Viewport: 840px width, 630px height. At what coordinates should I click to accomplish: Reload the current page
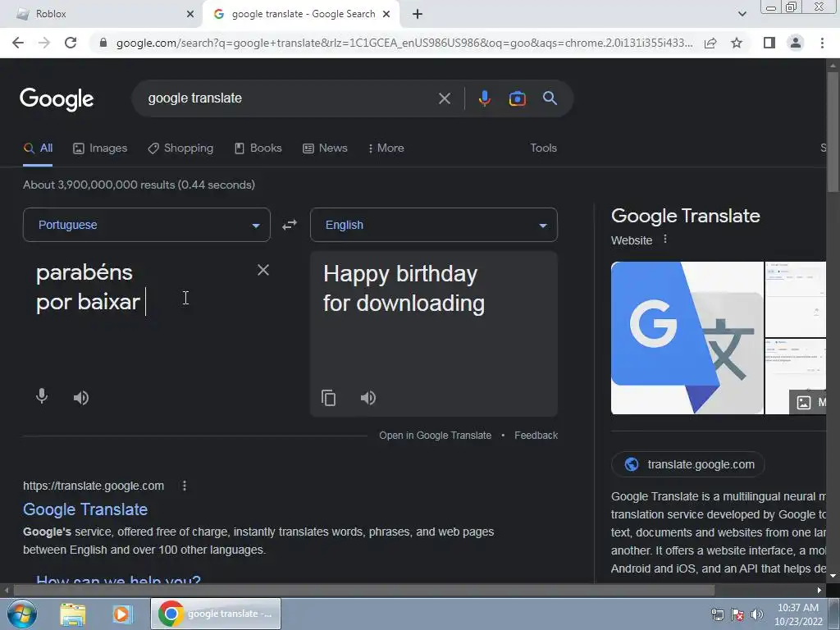click(x=71, y=43)
